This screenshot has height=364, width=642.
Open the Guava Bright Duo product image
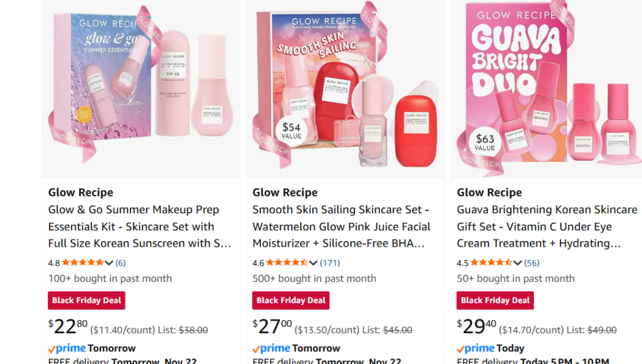pyautogui.click(x=549, y=88)
